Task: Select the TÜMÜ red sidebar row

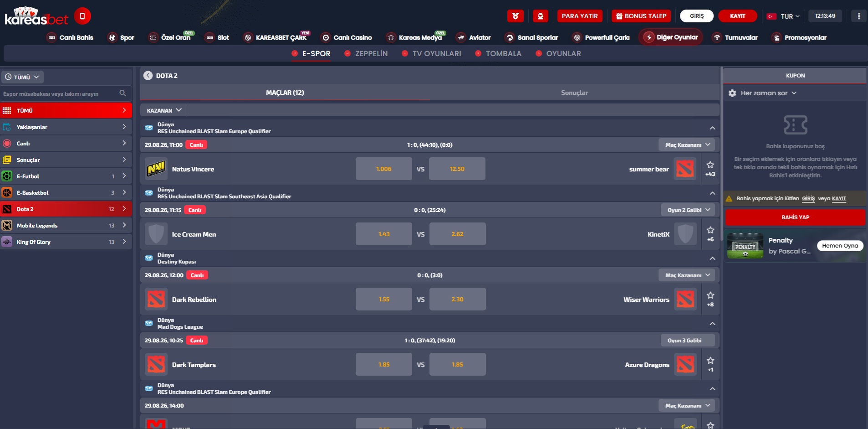Action: pyautogui.click(x=66, y=110)
